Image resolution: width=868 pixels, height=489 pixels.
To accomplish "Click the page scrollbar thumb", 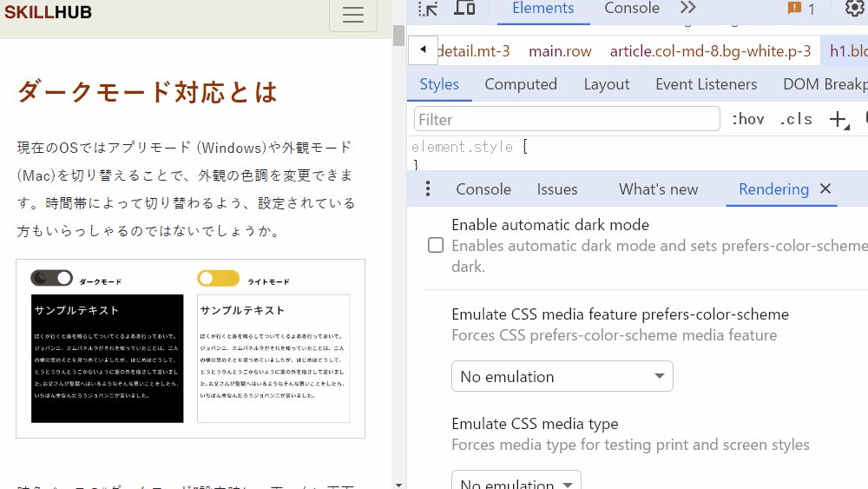I will pyautogui.click(x=398, y=35).
